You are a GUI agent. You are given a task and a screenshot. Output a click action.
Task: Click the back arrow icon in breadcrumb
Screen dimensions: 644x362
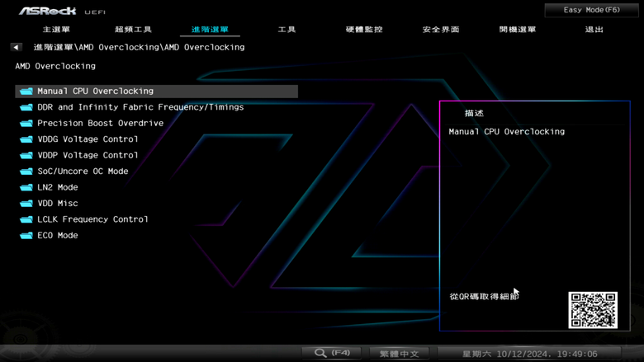pos(16,47)
